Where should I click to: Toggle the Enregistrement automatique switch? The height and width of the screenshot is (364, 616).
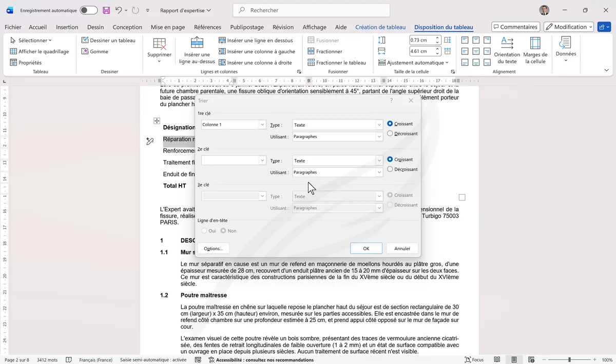88,10
